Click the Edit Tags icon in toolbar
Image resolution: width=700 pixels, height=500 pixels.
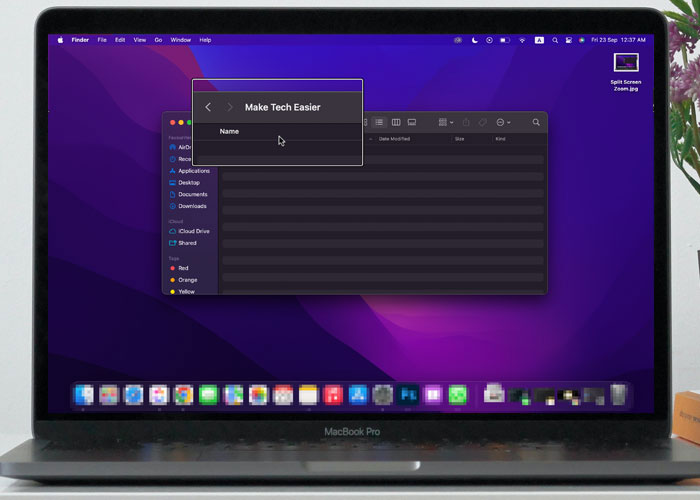pos(483,122)
